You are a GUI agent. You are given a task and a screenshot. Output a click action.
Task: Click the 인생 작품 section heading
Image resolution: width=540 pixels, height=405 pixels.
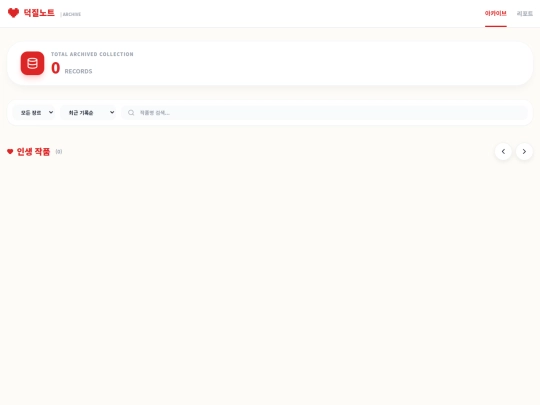[33, 152]
